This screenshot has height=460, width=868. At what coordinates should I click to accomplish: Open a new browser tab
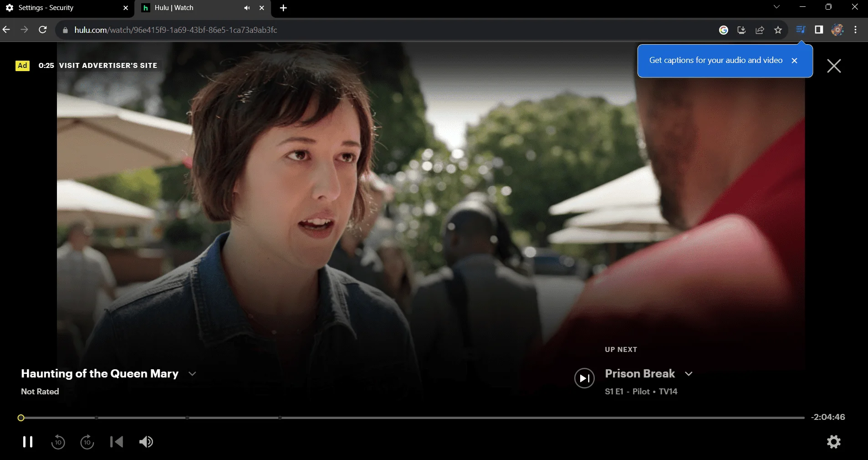click(283, 8)
